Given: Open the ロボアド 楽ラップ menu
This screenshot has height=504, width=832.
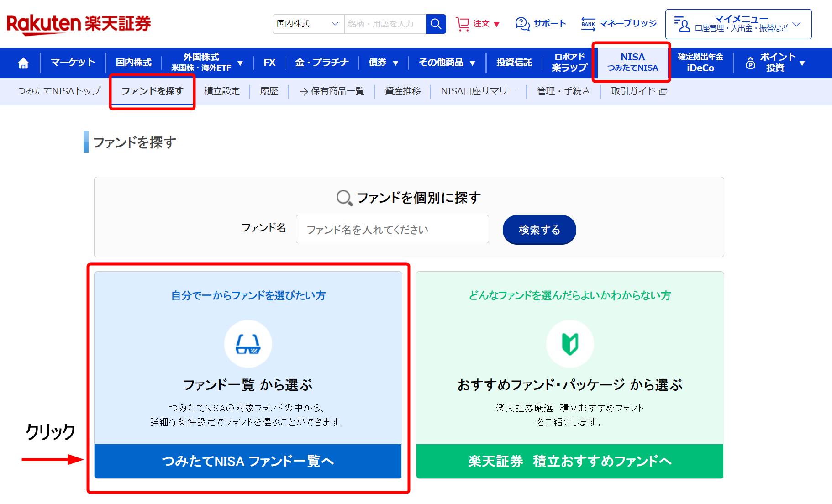Looking at the screenshot, I should (569, 63).
